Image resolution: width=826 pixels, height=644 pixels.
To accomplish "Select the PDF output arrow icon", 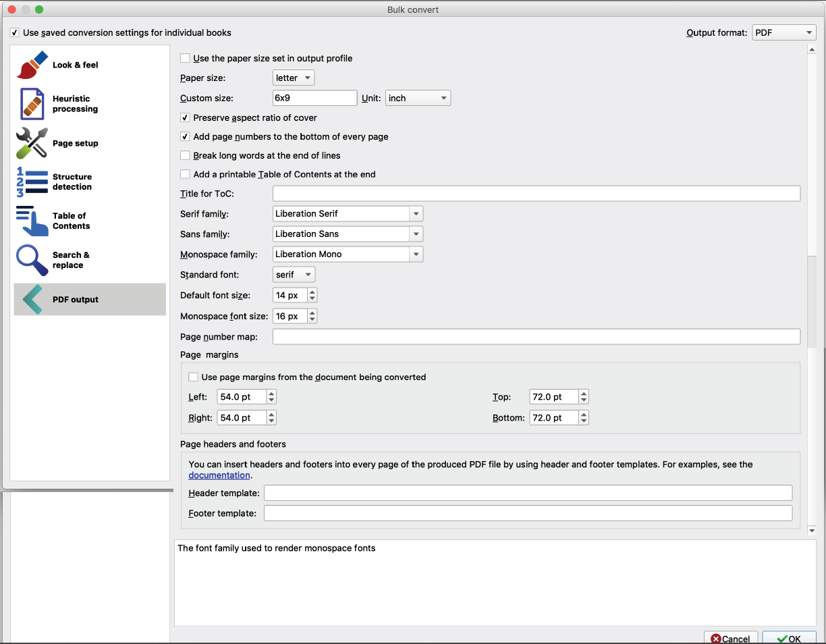I will coord(31,299).
